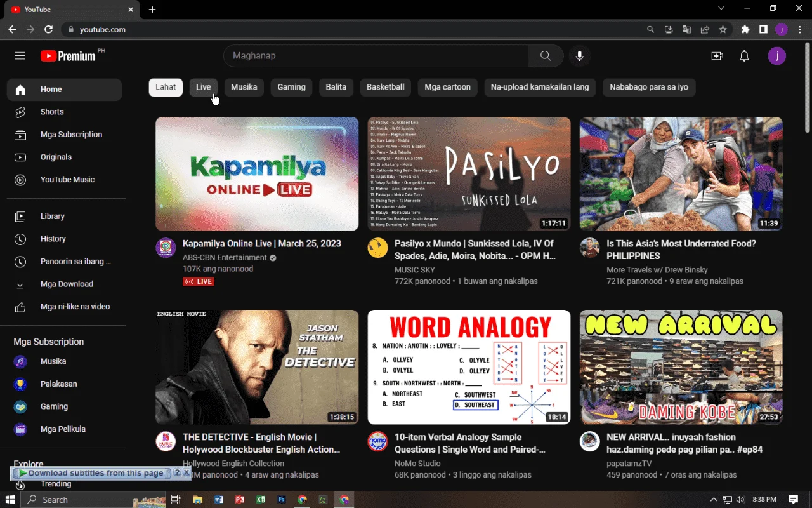Play the Pasilyo Sunkissed Lola thumbnail

click(469, 174)
